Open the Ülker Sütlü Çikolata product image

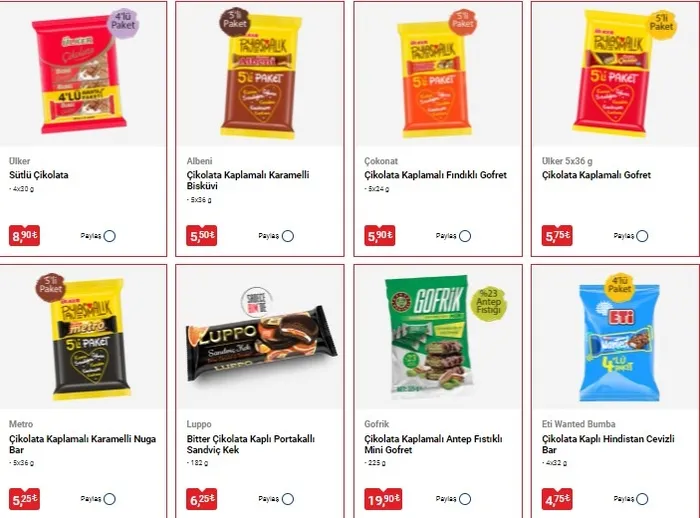pos(80,75)
